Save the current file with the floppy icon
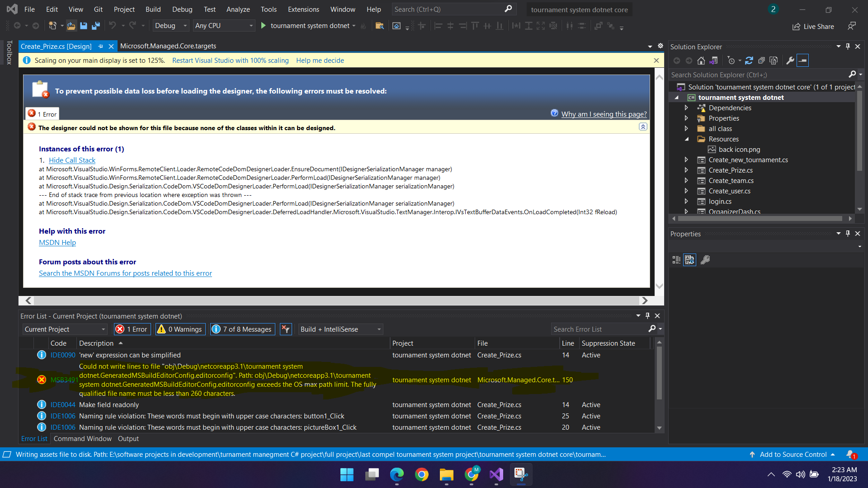This screenshot has height=488, width=868. tap(84, 26)
